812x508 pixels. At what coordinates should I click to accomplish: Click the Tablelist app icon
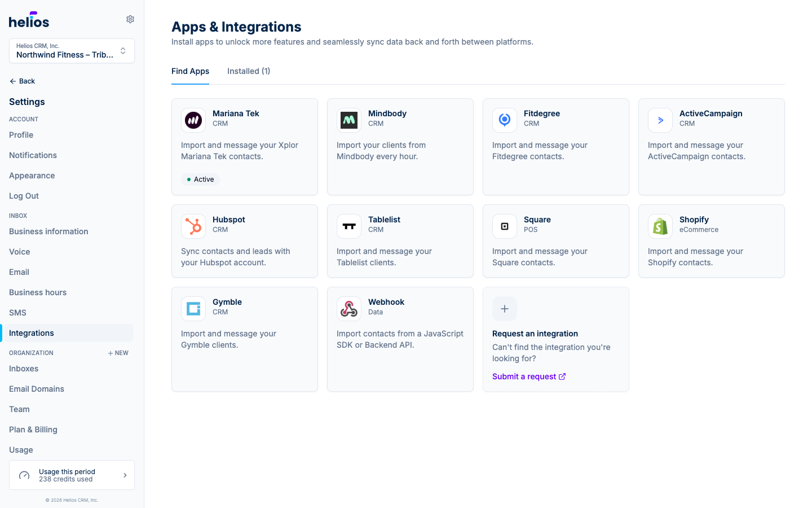pos(349,226)
